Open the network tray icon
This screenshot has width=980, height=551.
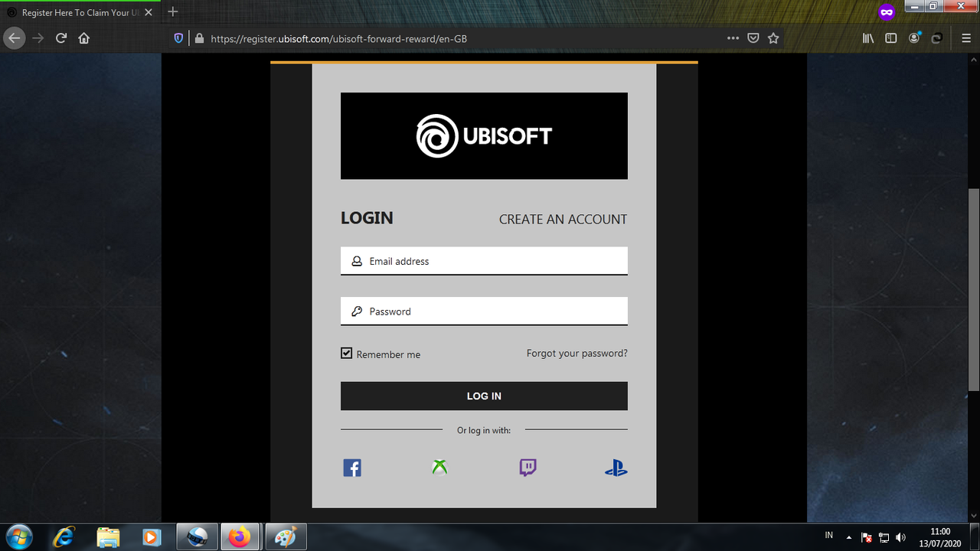884,538
